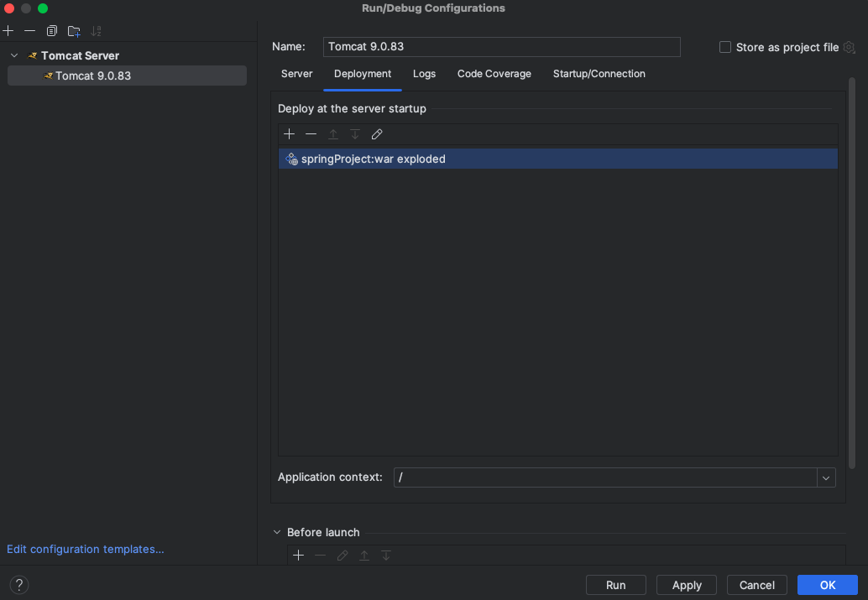868x600 pixels.
Task: Remove the selected deployment artifact
Action: [311, 134]
